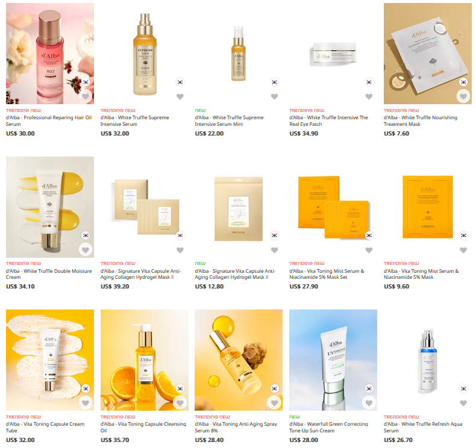Click heart on Vita Toning Mist Mask Set
This screenshot has height=448, width=476.
369,250
